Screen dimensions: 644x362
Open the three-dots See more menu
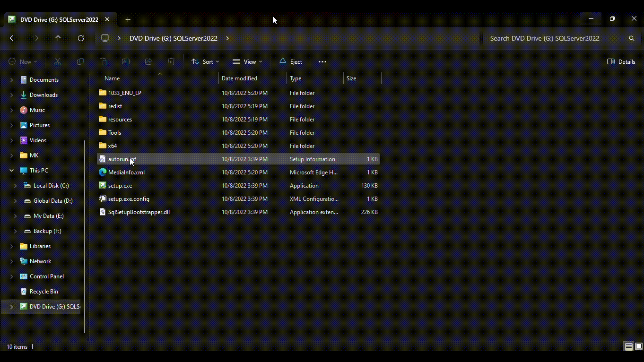click(322, 61)
